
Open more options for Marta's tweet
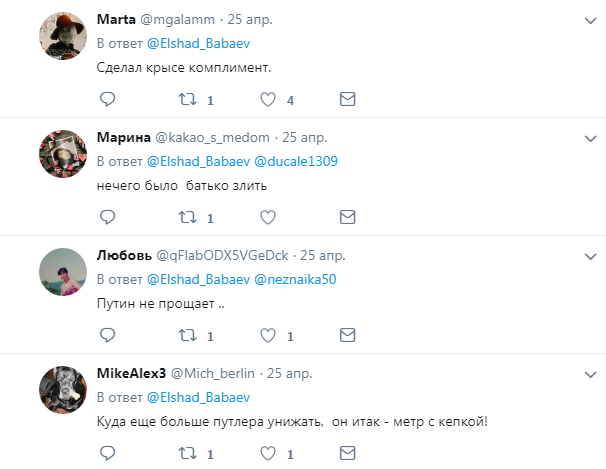pyautogui.click(x=587, y=19)
